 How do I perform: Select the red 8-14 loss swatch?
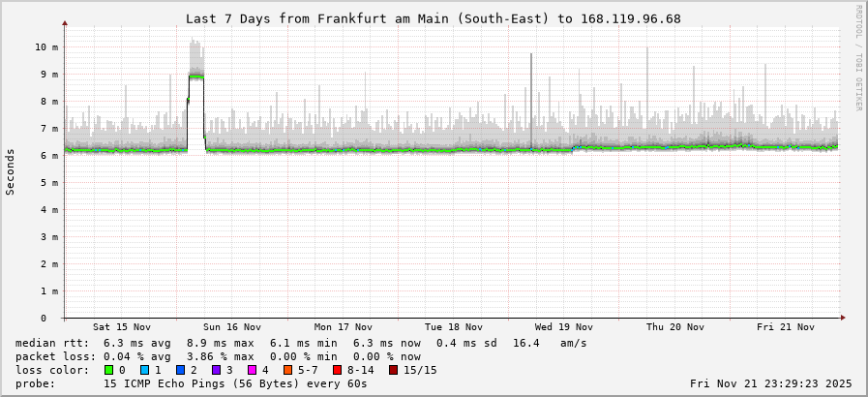click(x=338, y=370)
